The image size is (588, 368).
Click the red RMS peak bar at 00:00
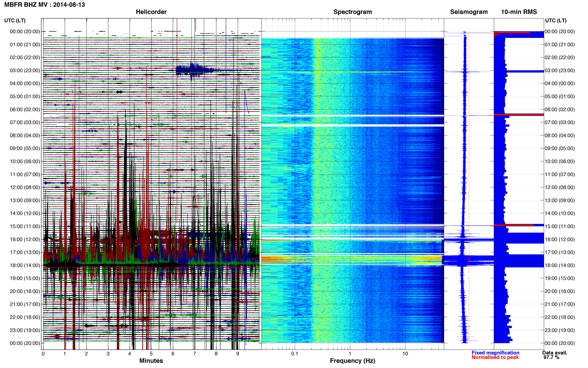point(512,32)
